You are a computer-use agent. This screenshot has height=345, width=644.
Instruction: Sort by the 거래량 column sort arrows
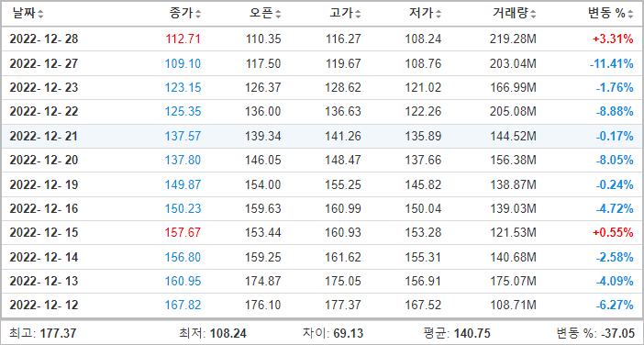coord(533,15)
